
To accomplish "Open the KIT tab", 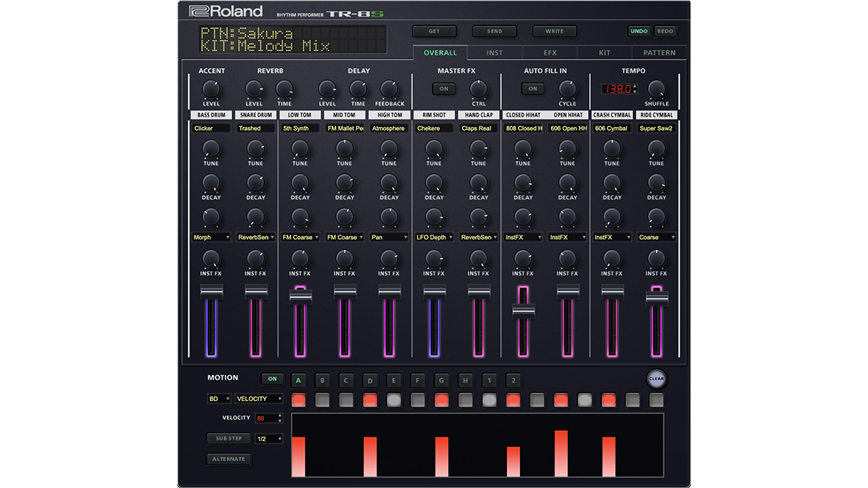I will click(605, 53).
